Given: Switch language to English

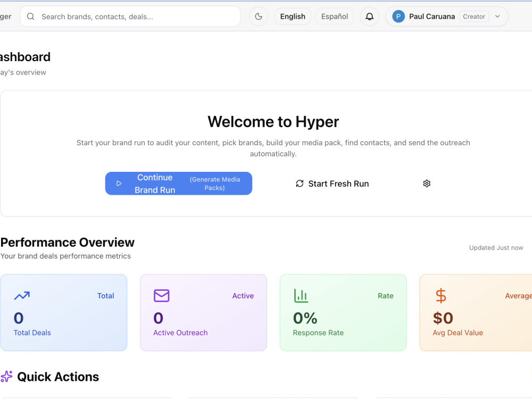Looking at the screenshot, I should point(293,16).
